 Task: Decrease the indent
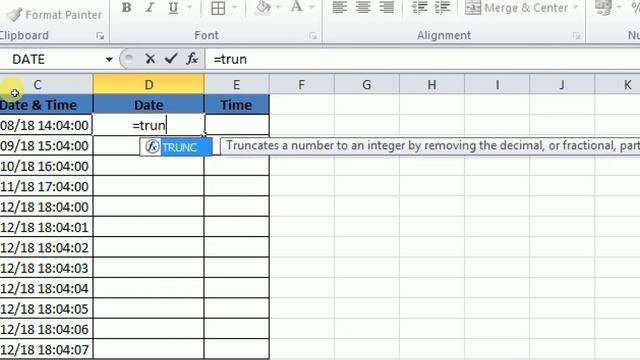click(419, 7)
